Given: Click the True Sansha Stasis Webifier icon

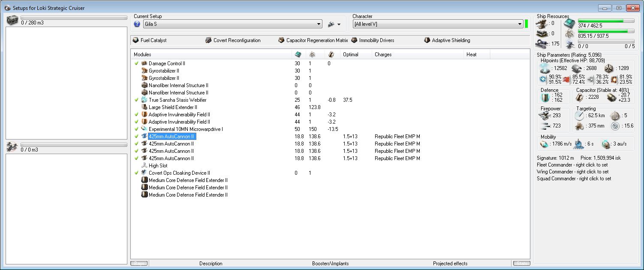Looking at the screenshot, I should tap(144, 100).
